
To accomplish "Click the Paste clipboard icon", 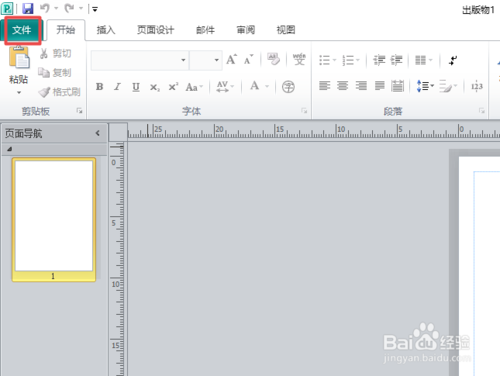I will [19, 58].
